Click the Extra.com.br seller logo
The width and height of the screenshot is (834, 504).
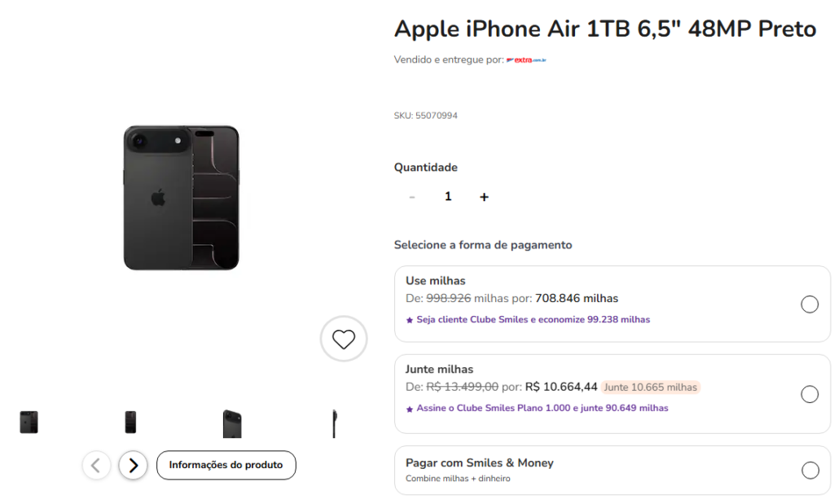(x=526, y=60)
